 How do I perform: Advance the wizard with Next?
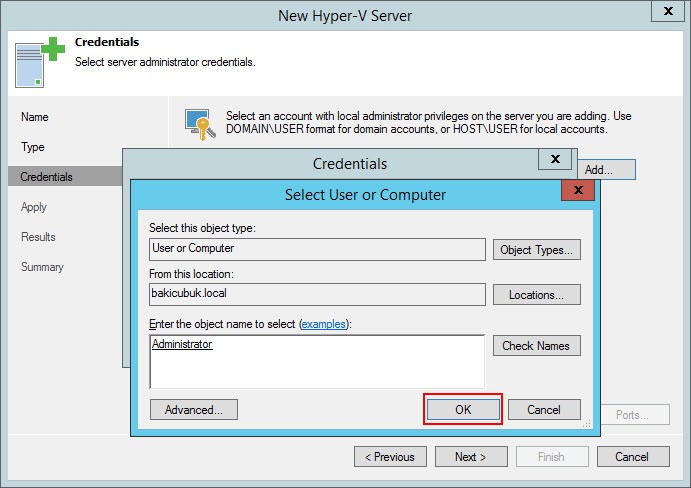pos(471,457)
